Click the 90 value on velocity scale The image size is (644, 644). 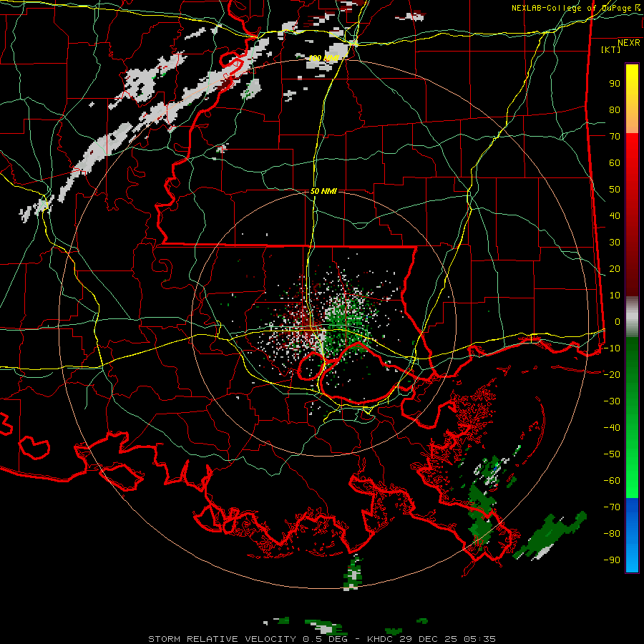click(x=615, y=84)
